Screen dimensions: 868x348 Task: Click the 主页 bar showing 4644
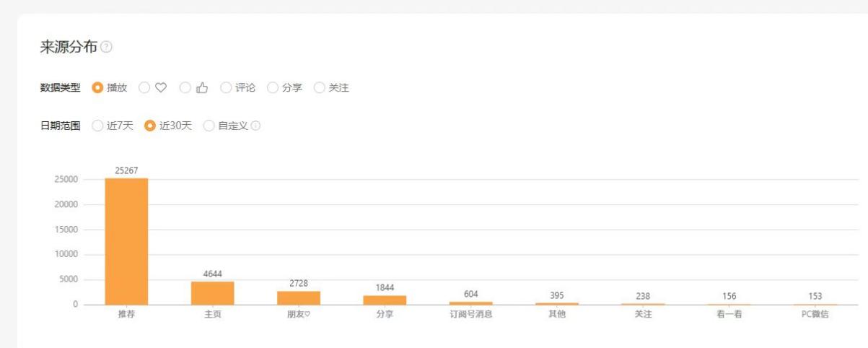tap(212, 293)
